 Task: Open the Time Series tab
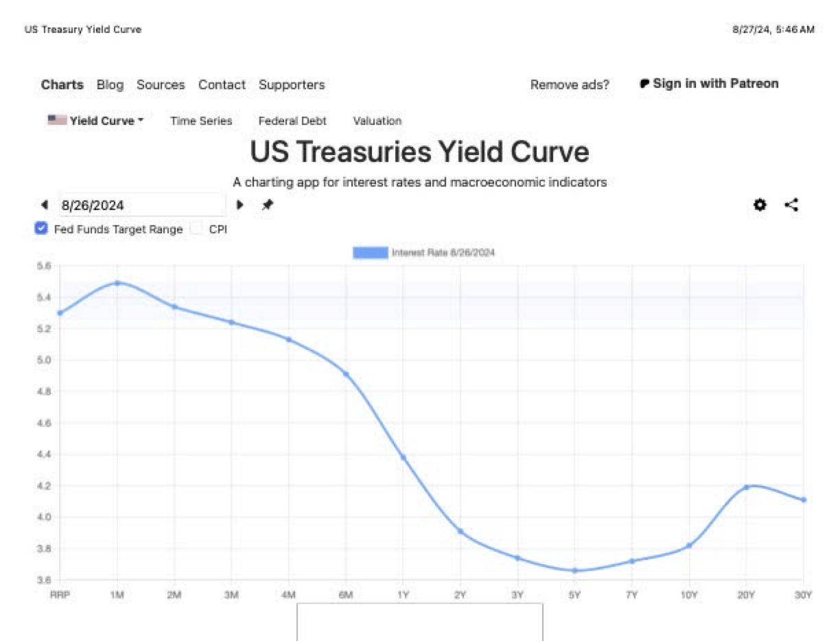click(x=201, y=121)
